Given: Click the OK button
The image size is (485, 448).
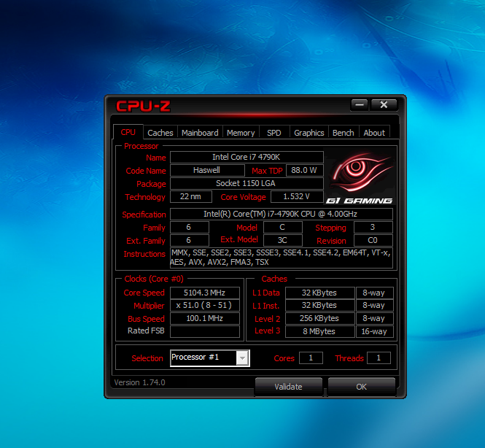Looking at the screenshot, I should [361, 387].
